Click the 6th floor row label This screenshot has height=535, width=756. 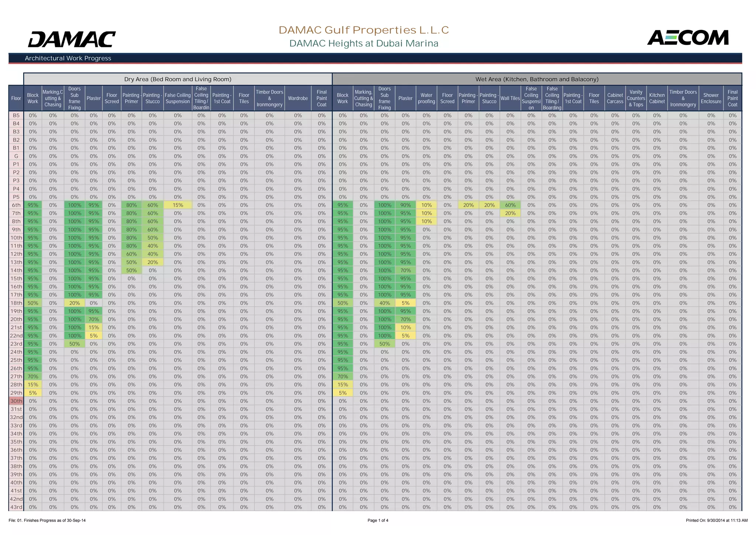(x=16, y=205)
